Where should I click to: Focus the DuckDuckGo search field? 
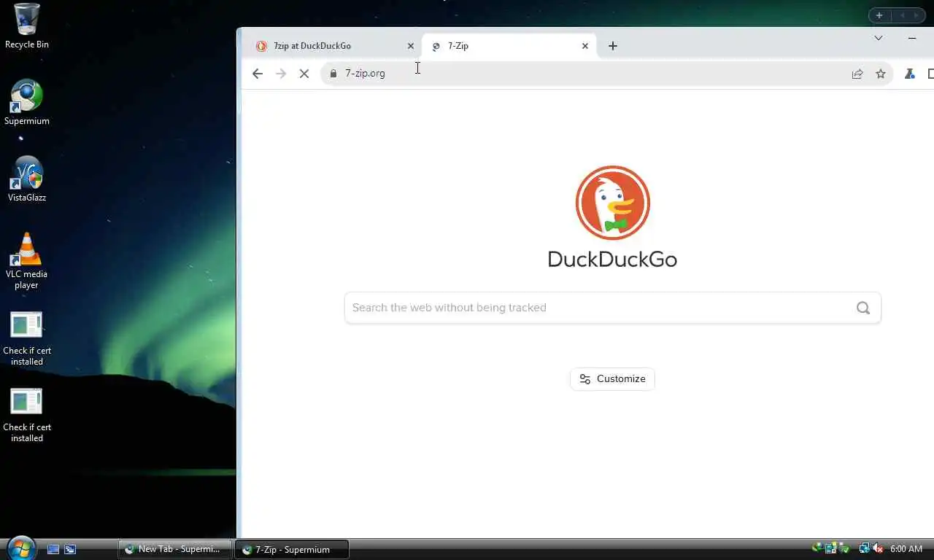(612, 308)
